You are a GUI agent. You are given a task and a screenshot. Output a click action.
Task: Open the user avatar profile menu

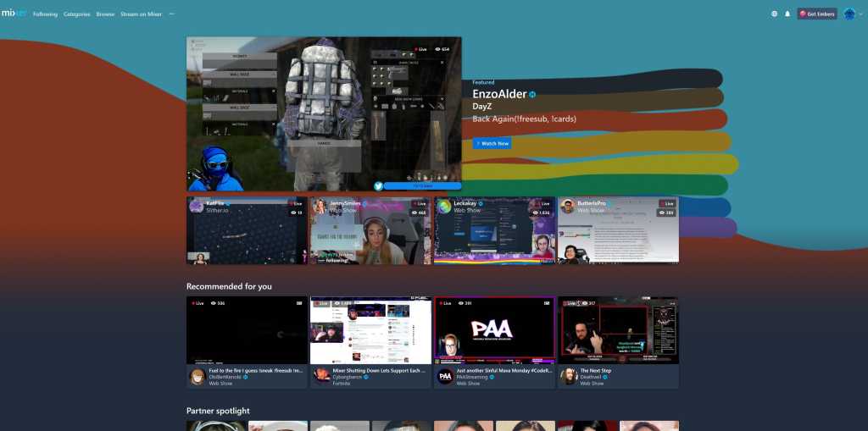[849, 14]
